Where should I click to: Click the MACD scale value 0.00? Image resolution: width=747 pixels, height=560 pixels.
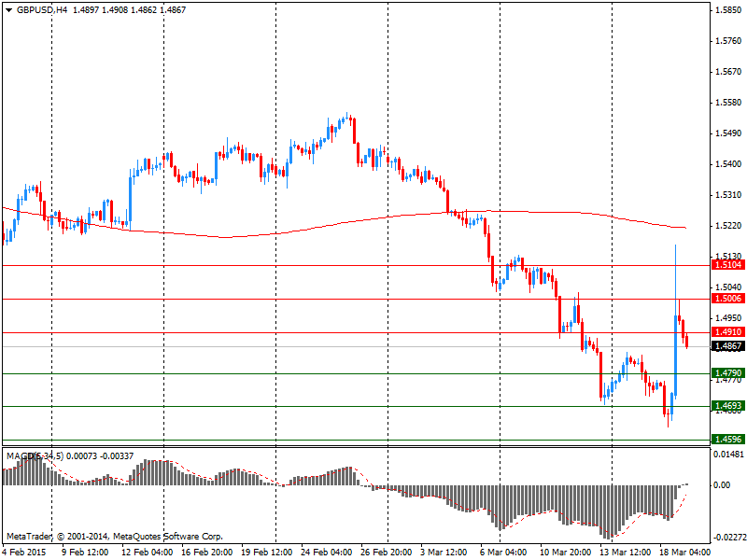722,484
